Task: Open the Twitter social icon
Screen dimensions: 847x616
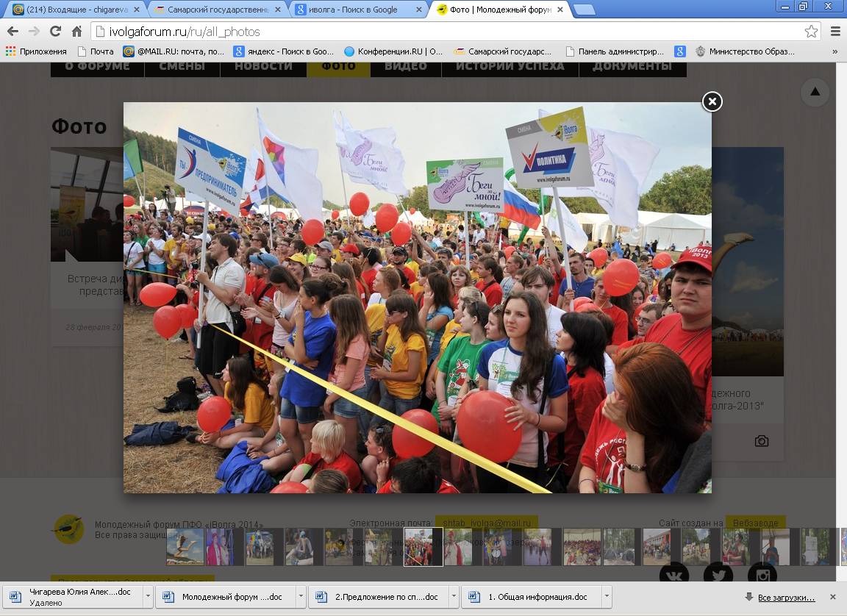Action: pos(718,573)
